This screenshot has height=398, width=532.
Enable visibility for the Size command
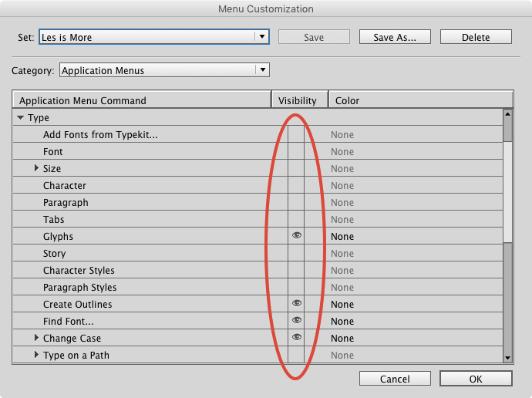coord(296,168)
